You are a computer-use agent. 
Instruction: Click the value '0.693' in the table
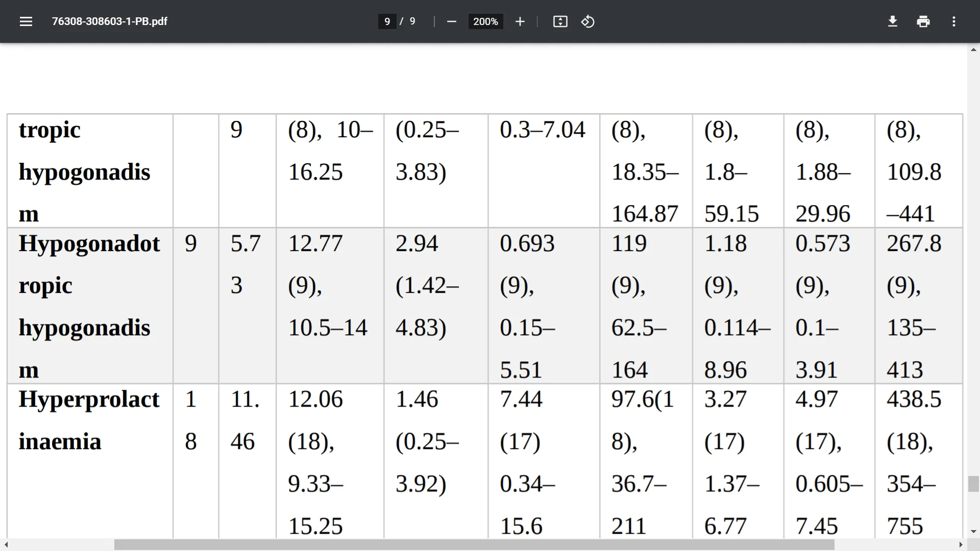pos(527,243)
